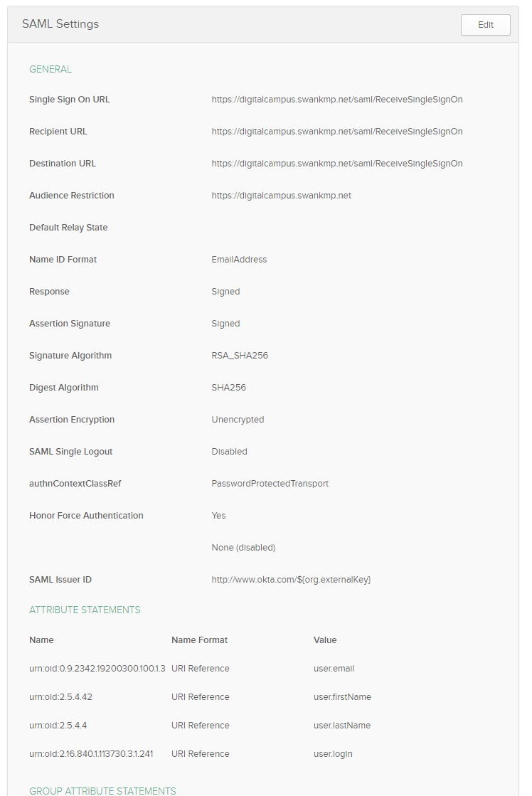Image resolution: width=532 pixels, height=796 pixels.
Task: Click the PasswordProtectedTransport value
Action: pyautogui.click(x=270, y=484)
